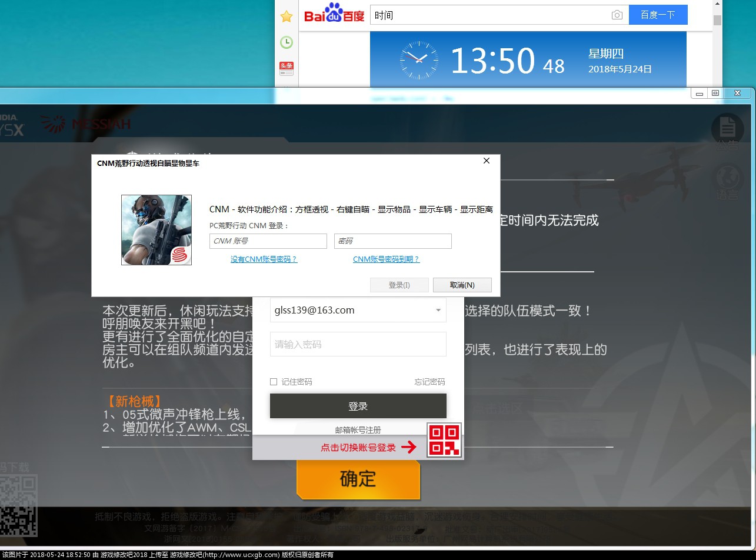Minimize the game launcher window

pyautogui.click(x=700, y=93)
